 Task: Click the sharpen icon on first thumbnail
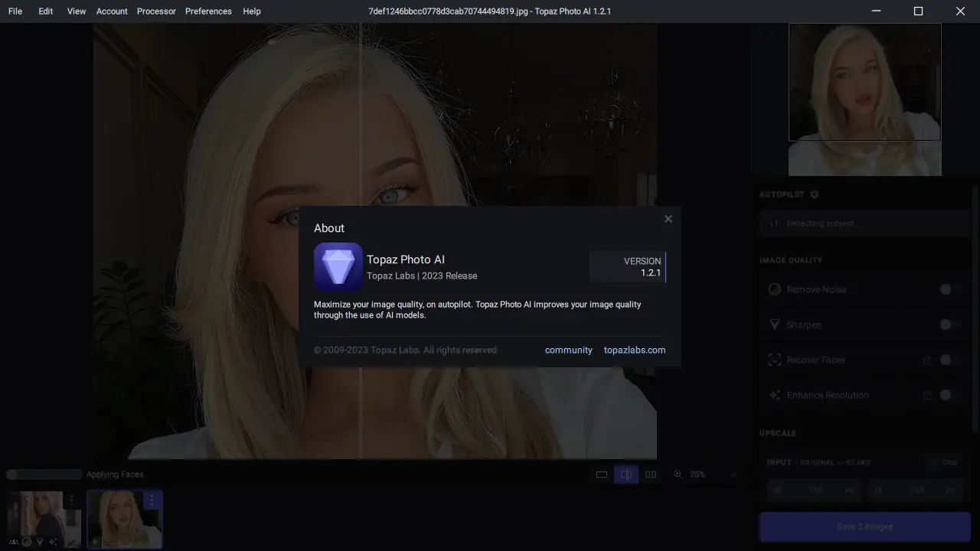coord(40,542)
